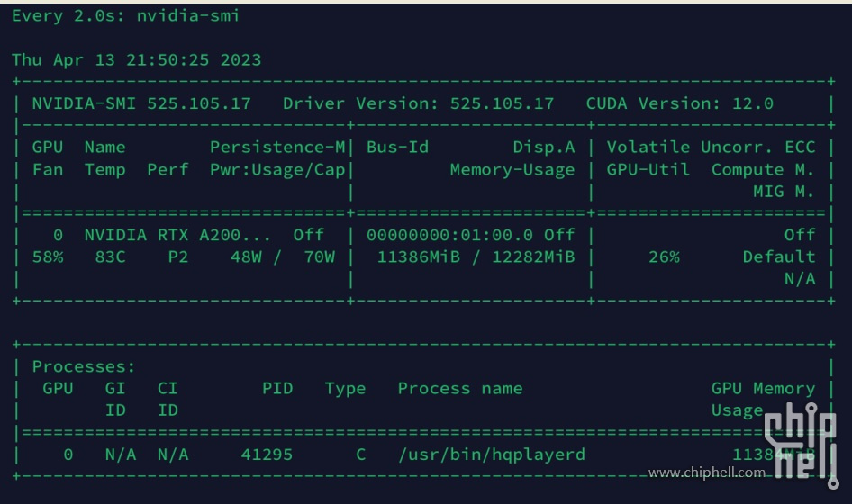Click the GPU name 'NVIDIA RTX A200...'
Viewport: 852px width, 504px height.
tap(177, 235)
